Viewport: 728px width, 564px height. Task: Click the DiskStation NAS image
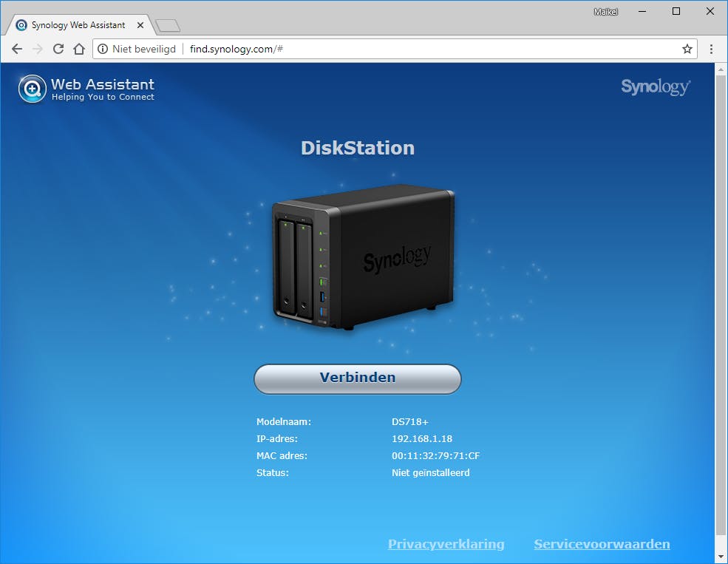(363, 257)
